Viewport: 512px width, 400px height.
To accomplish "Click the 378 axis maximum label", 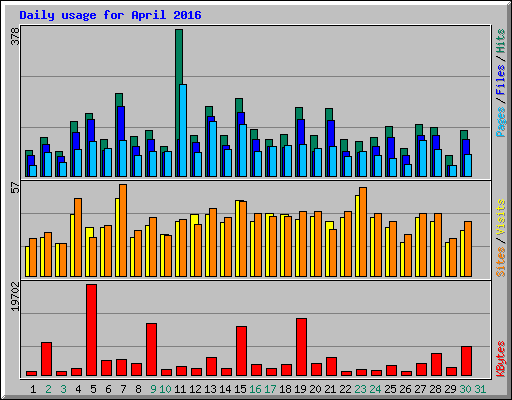I will coord(15,36).
